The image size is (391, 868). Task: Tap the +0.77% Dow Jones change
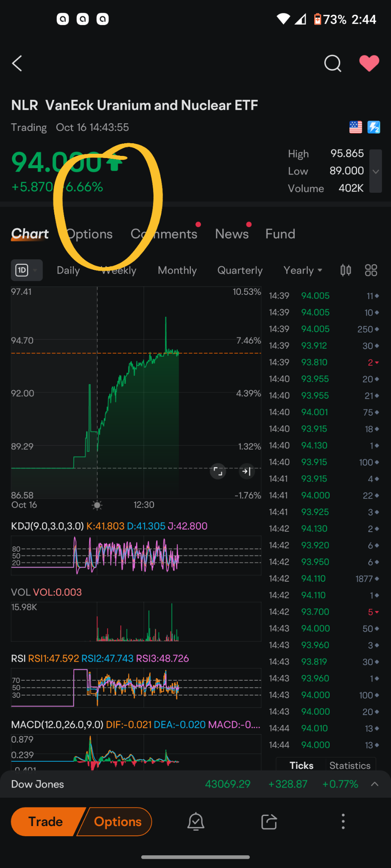pyautogui.click(x=340, y=784)
